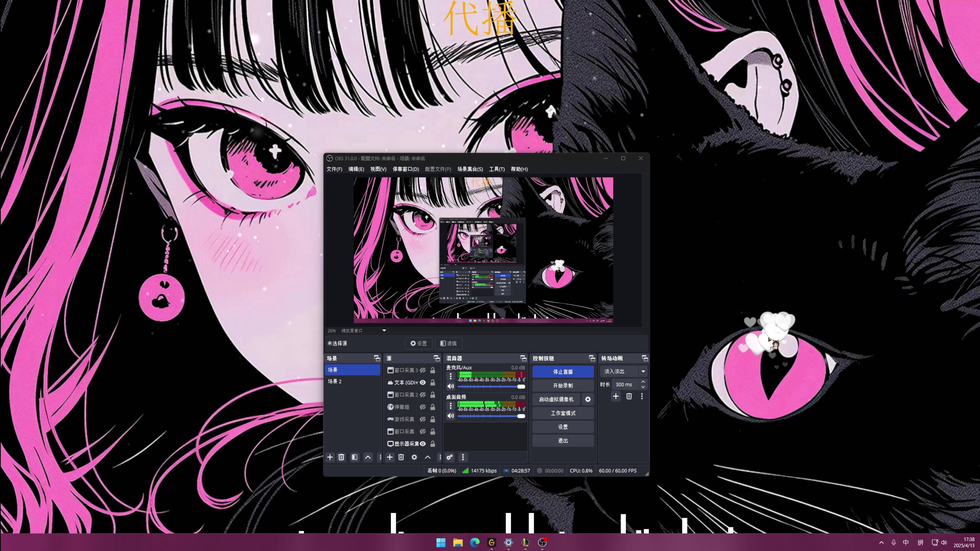Mute the 麦克风/Aux speaker icon
Viewport: 980px width, 551px height.
(x=451, y=386)
